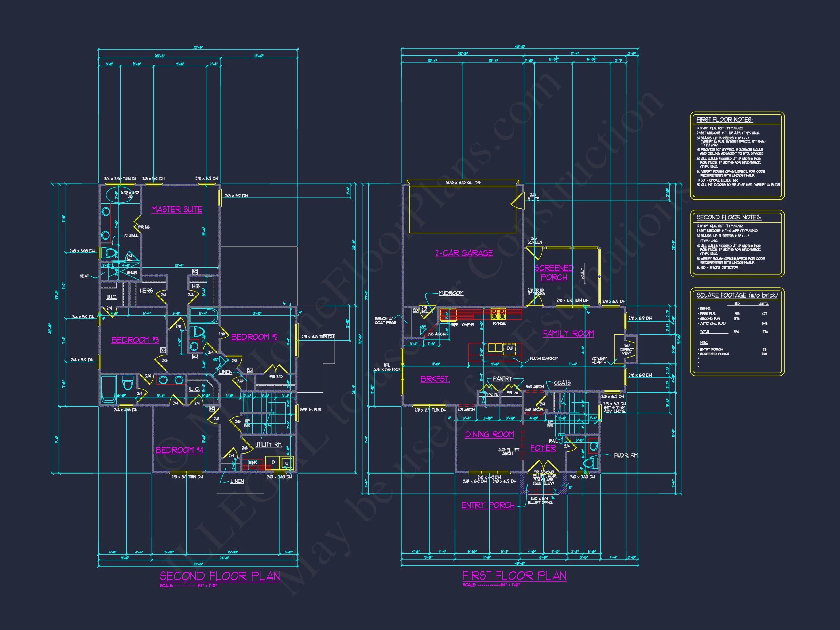Click the BEDROOM #4 label
Viewport: 840px width, 630px height.
(179, 450)
